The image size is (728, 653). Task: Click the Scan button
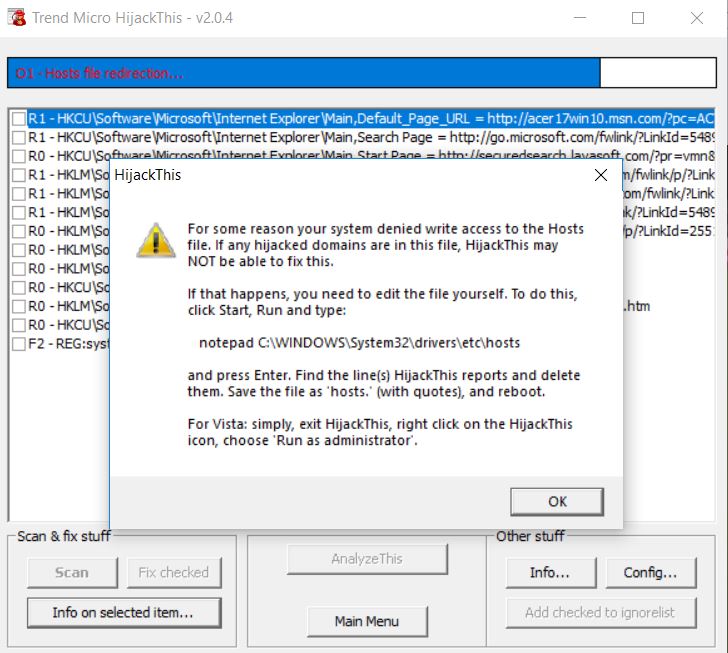coord(71,573)
